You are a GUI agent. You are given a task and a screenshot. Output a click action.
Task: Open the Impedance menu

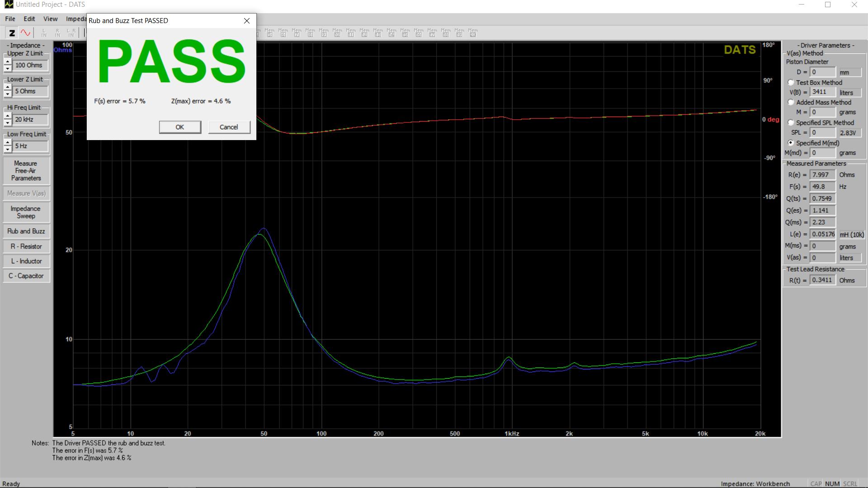[x=76, y=19]
